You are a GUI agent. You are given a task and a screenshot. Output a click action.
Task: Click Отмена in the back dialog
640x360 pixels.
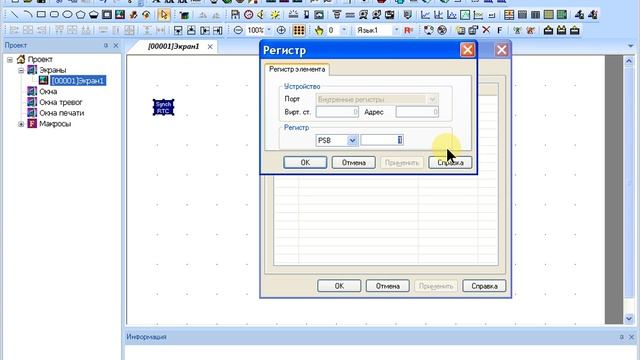point(387,286)
